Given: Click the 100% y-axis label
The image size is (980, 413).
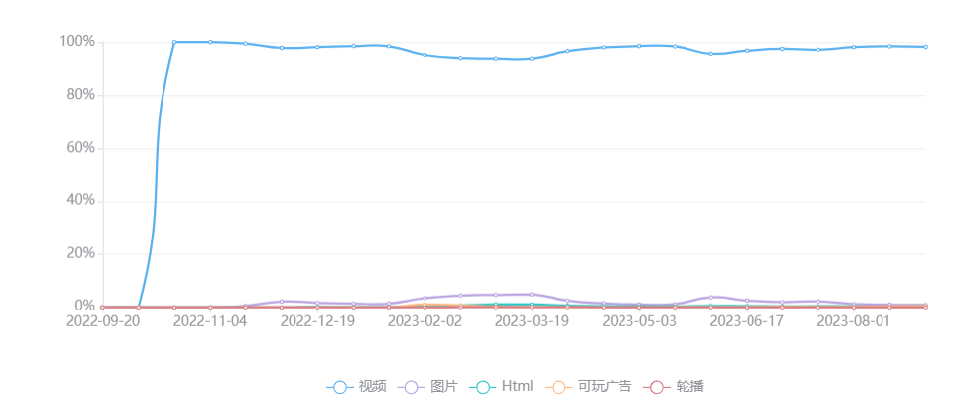Looking at the screenshot, I should tap(77, 42).
